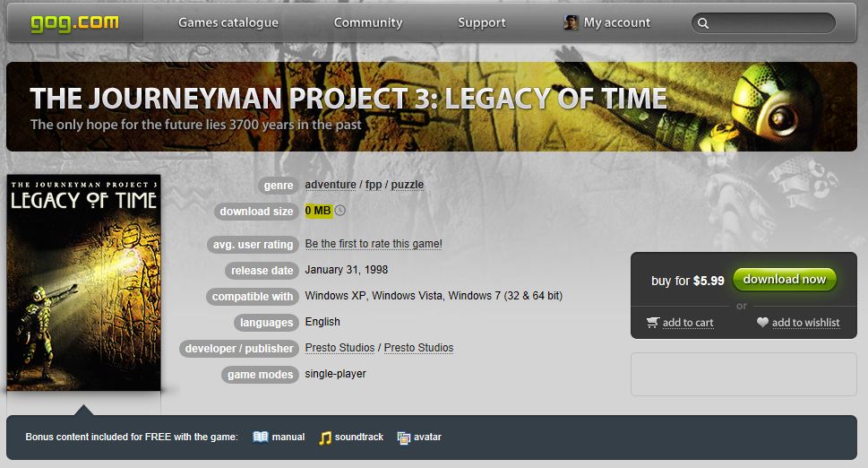Open the Support menu
Screen dimensions: 868x468
pos(482,22)
